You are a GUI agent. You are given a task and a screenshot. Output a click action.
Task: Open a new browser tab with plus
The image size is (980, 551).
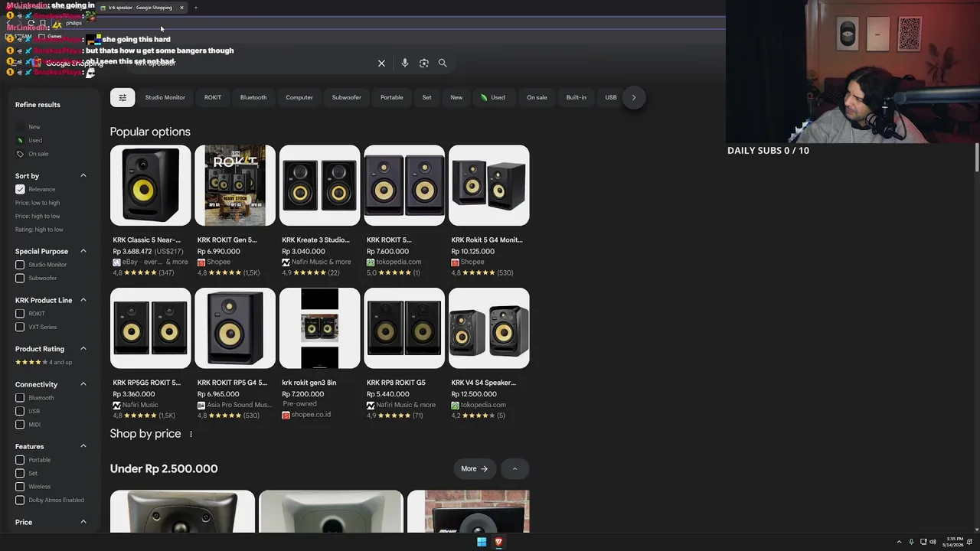pos(195,8)
